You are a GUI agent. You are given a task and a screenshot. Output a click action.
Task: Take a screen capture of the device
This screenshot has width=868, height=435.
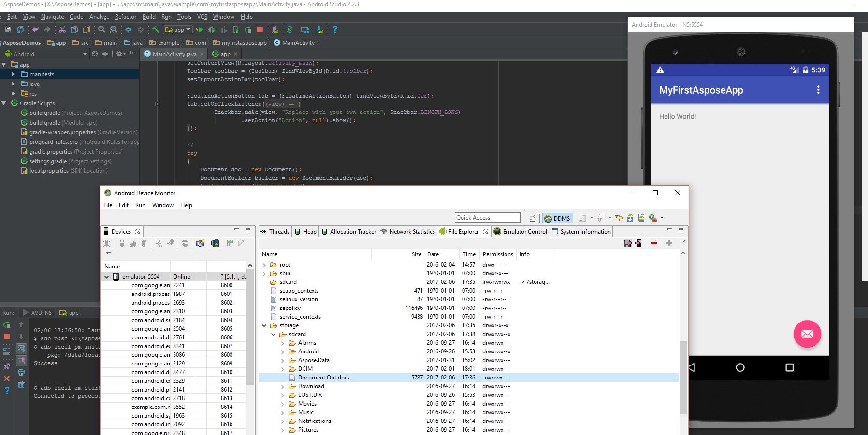pos(200,244)
